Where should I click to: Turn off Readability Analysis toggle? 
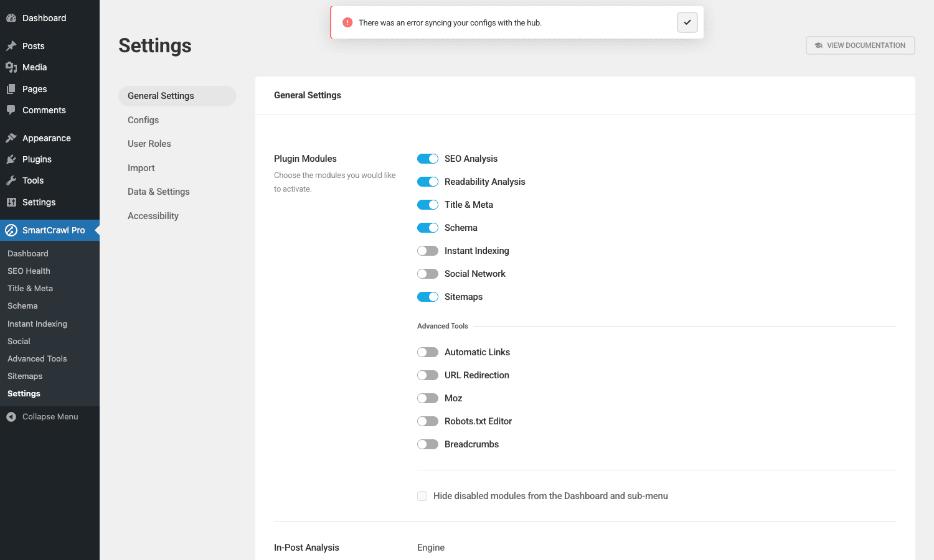pos(428,182)
